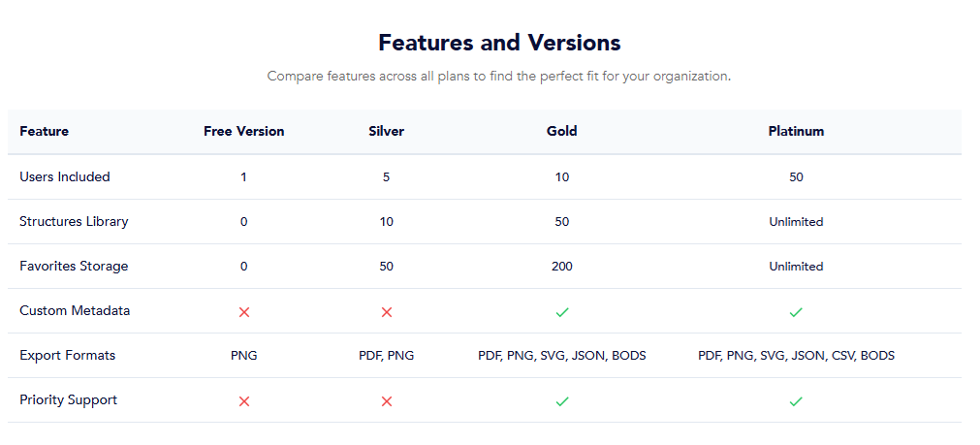This screenshot has height=445, width=980.
Task: Click red X for Free Version Custom Metadata
Action: click(x=244, y=312)
